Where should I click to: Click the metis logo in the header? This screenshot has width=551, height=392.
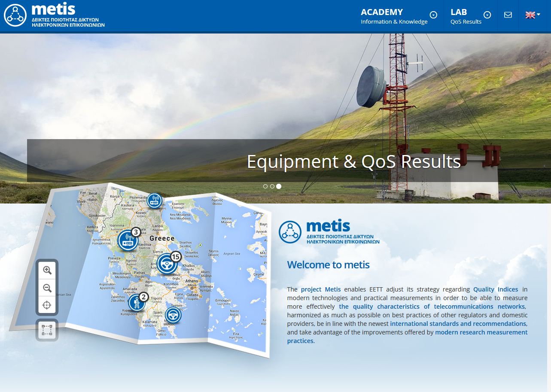pyautogui.click(x=55, y=15)
